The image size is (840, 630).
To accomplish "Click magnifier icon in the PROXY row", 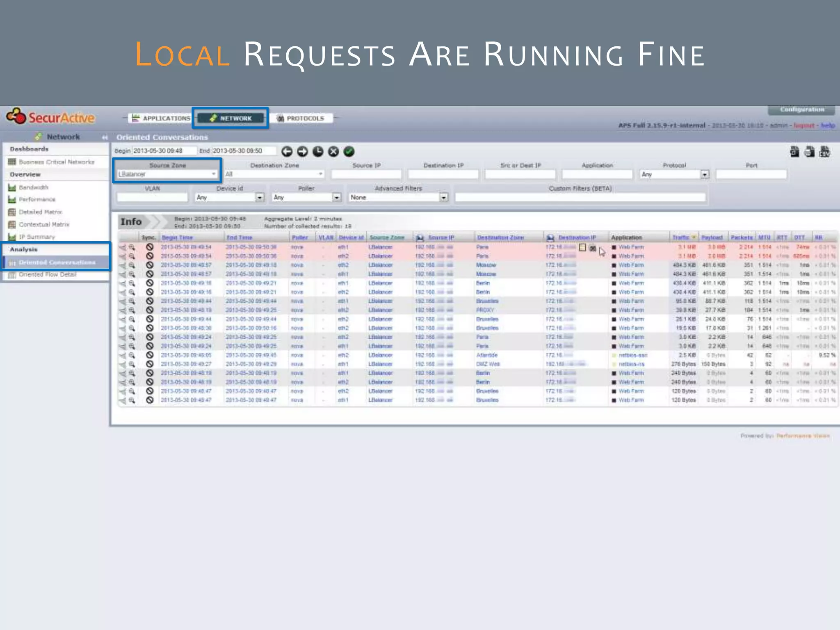I will [x=132, y=310].
